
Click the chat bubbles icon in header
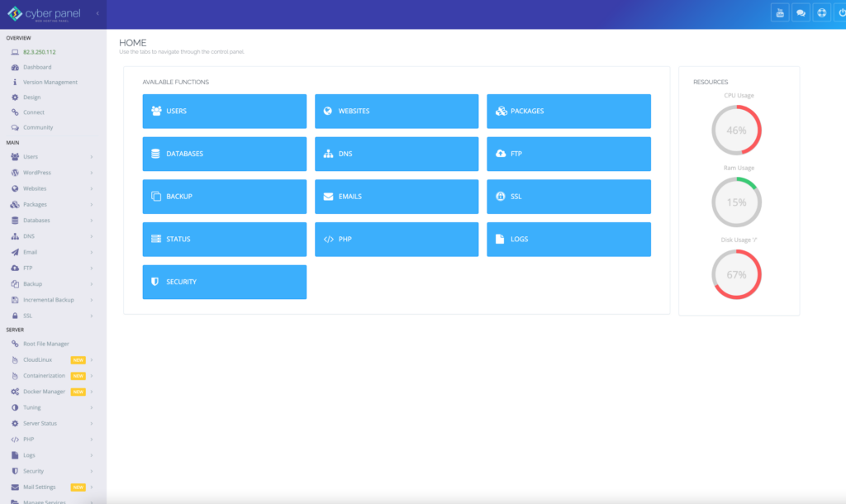(801, 13)
